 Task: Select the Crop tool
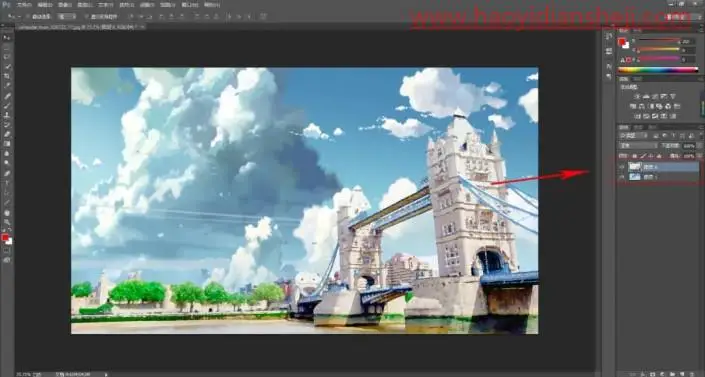[x=7, y=76]
